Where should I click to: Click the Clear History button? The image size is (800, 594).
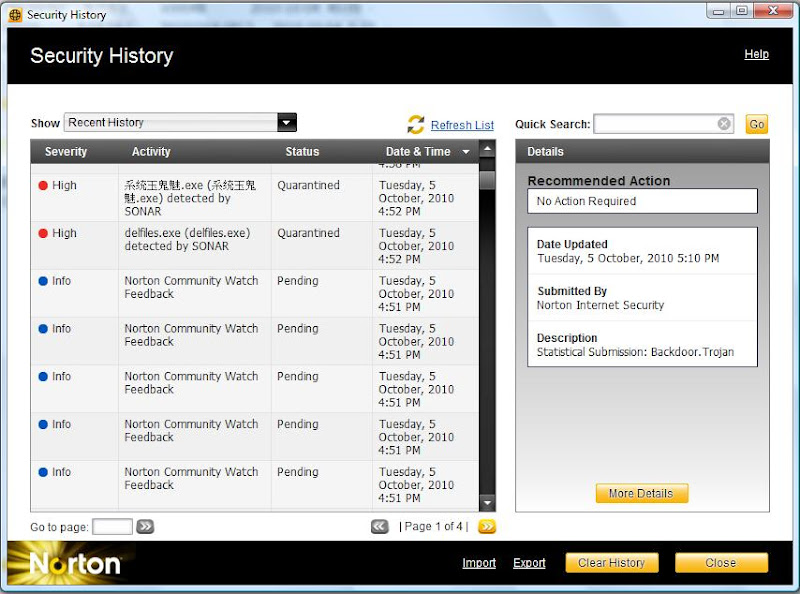(x=612, y=563)
